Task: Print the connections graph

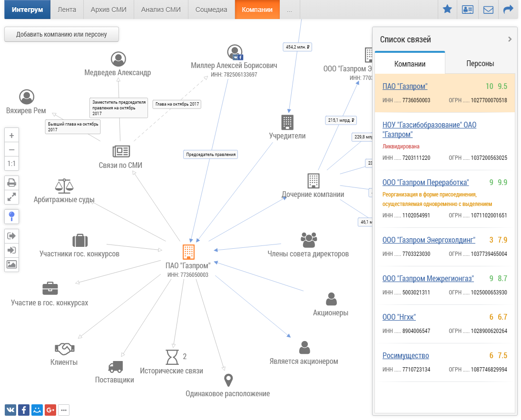Action: click(11, 182)
